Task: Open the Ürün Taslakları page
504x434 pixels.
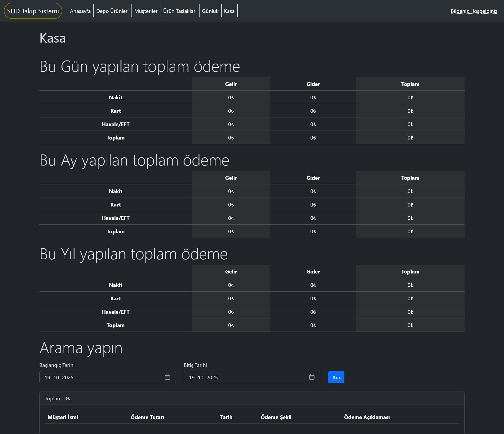Action: pyautogui.click(x=180, y=11)
